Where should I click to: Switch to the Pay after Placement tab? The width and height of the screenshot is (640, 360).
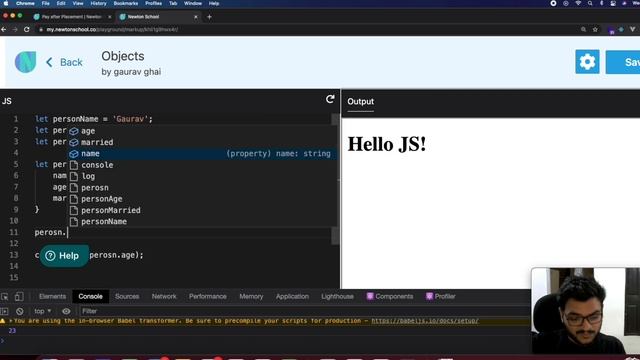pos(72,17)
